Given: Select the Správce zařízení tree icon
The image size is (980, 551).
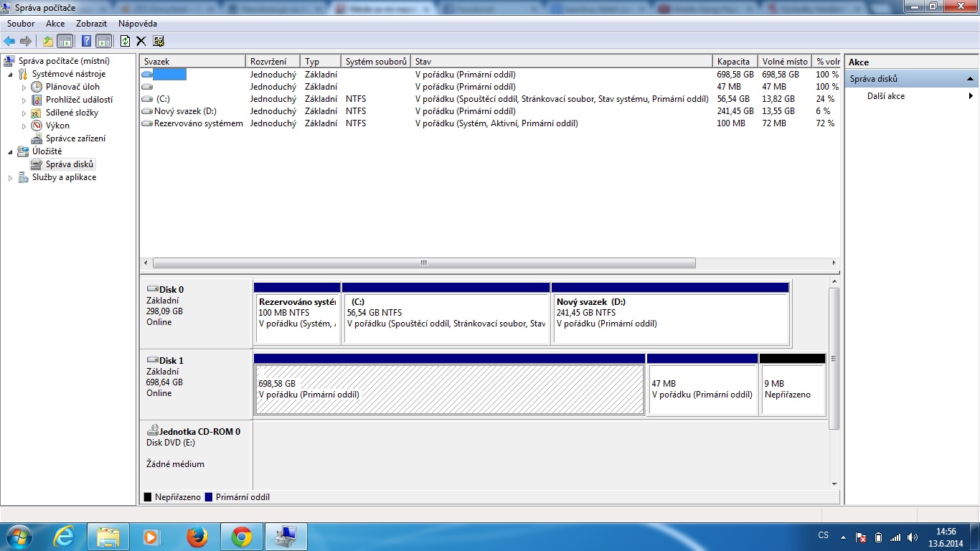Looking at the screenshot, I should [x=37, y=138].
